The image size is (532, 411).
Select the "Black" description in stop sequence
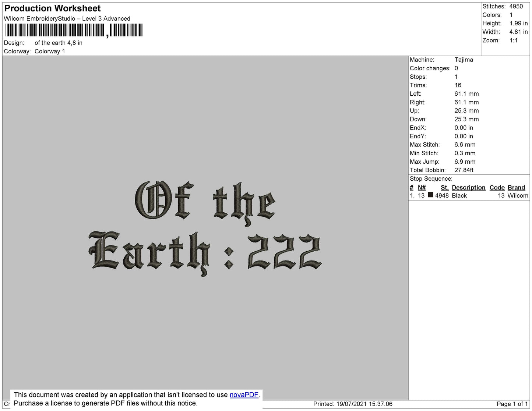[459, 195]
